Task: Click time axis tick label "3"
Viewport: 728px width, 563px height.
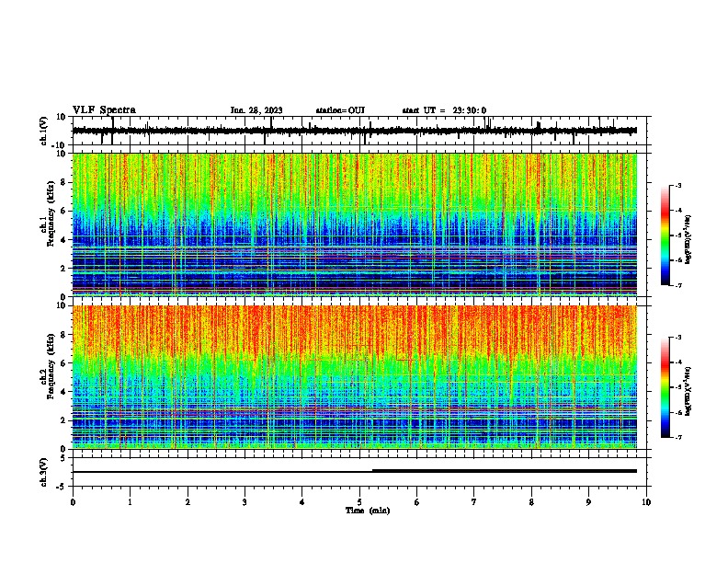Action: (245, 502)
